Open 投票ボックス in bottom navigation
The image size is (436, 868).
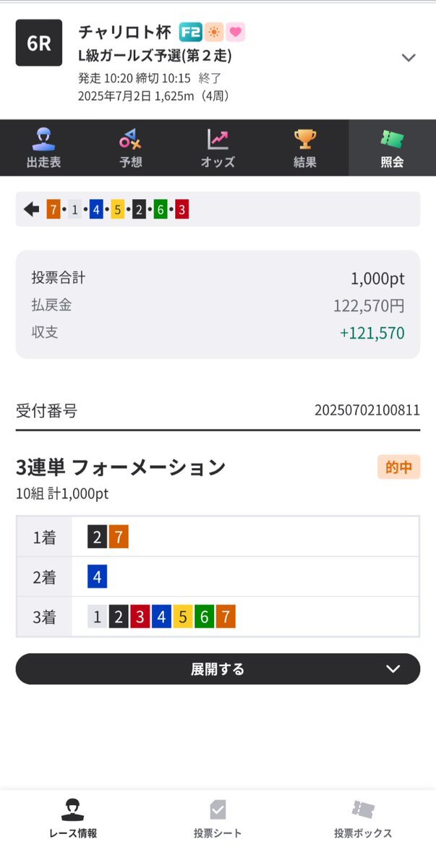pos(363,820)
